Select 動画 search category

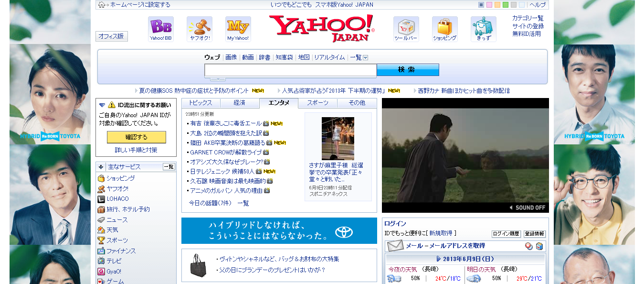coord(248,57)
